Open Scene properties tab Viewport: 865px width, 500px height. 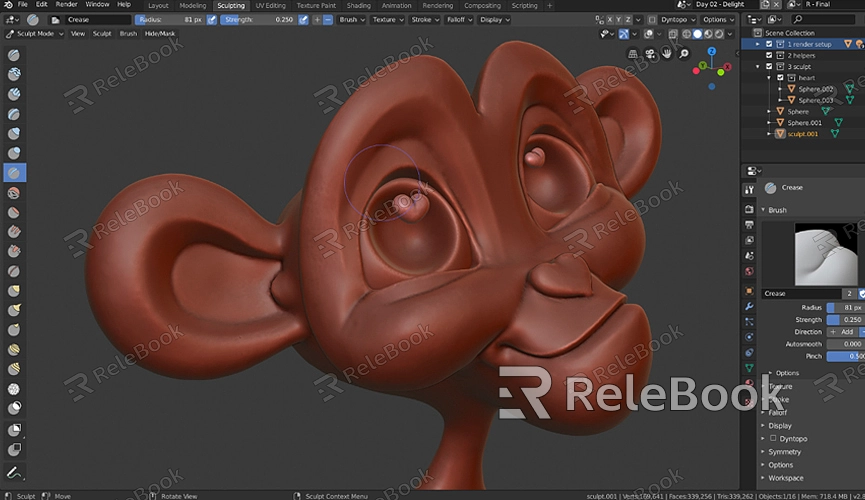(x=749, y=256)
